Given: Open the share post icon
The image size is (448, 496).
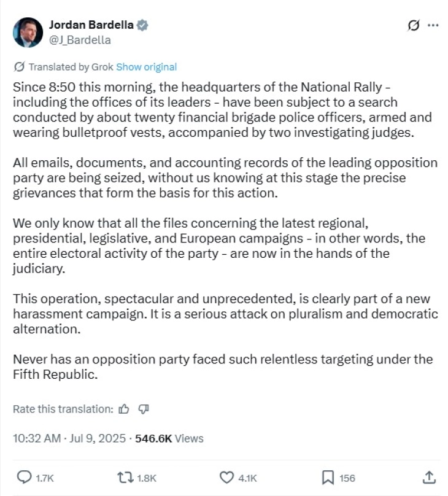Looking at the screenshot, I should 430,477.
